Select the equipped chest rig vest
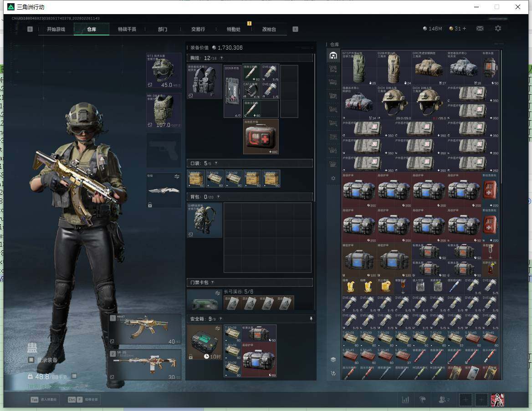 205,81
